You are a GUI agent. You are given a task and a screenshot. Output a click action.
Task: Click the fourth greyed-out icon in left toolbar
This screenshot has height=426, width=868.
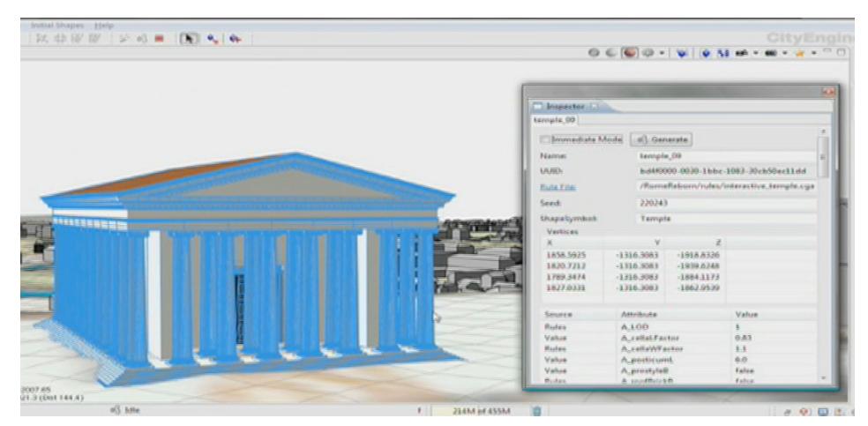(94, 38)
